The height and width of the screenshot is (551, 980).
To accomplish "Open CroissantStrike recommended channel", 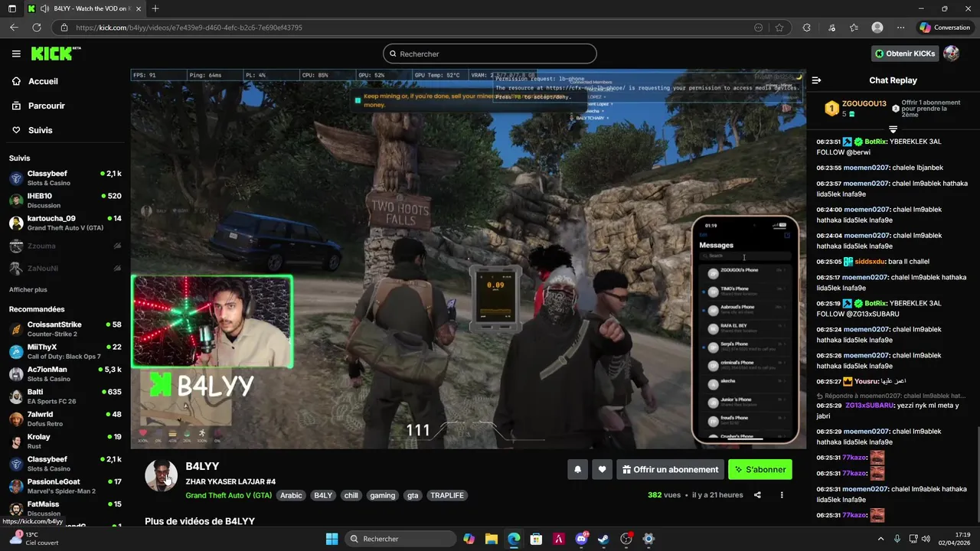I will coord(65,329).
